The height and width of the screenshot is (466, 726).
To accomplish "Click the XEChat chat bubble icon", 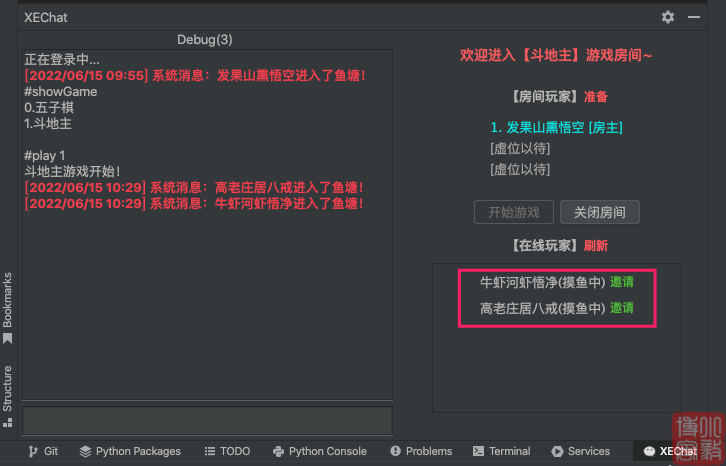I will (649, 451).
